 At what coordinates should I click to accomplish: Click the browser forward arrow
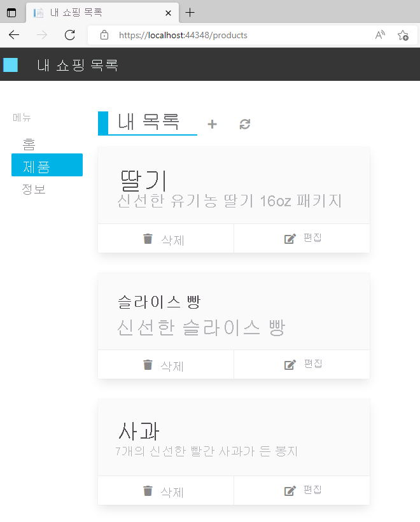pyautogui.click(x=42, y=35)
